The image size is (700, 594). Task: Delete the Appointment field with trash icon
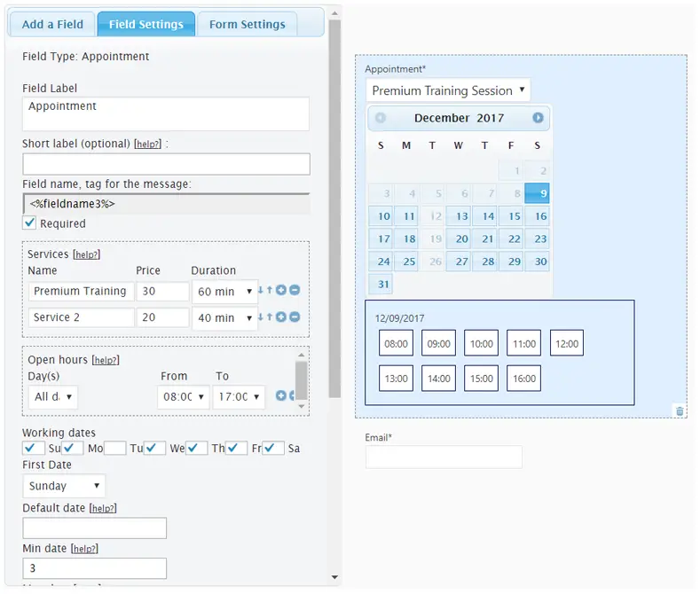coord(680,410)
